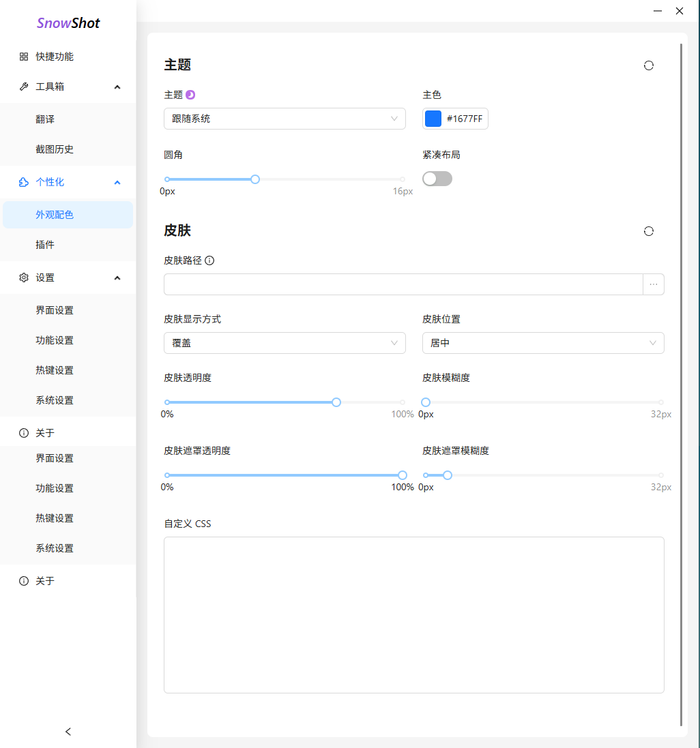Click the grid icon beside 快捷功能
This screenshot has height=748, width=700.
click(24, 57)
